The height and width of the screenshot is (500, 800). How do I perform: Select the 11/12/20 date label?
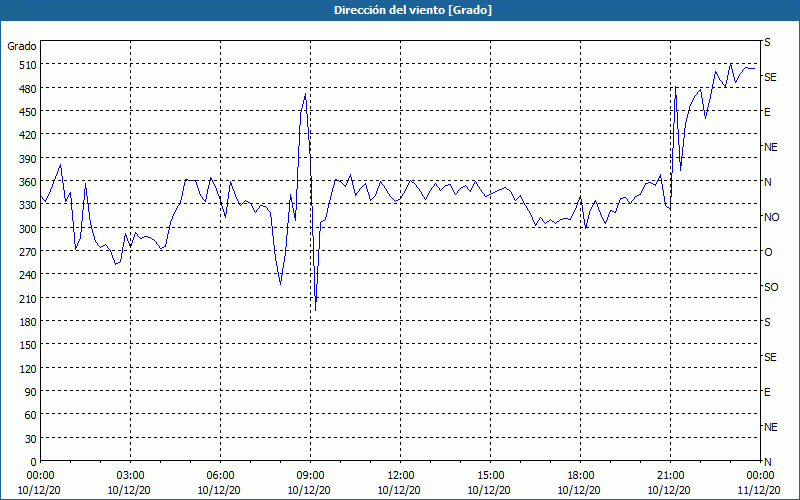759,490
